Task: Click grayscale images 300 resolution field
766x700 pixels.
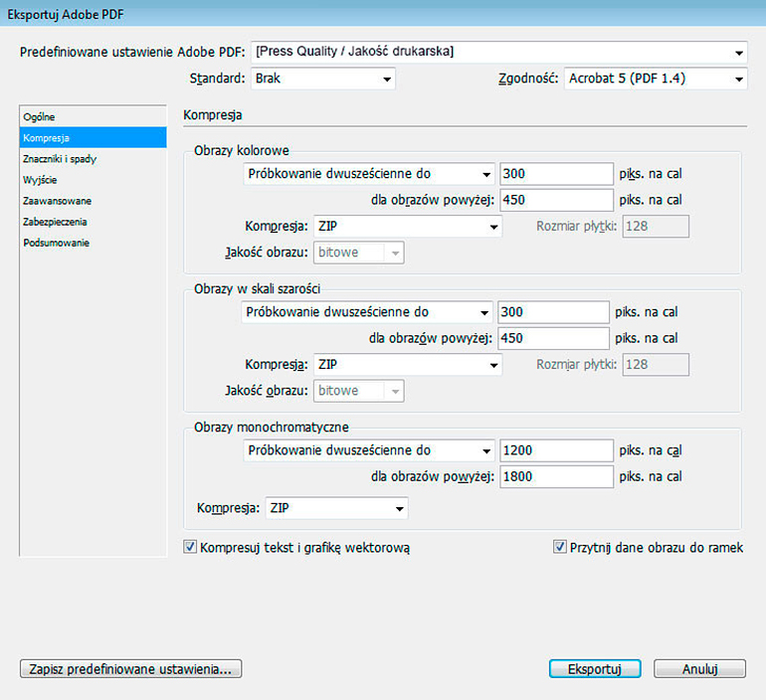Action: 553,312
